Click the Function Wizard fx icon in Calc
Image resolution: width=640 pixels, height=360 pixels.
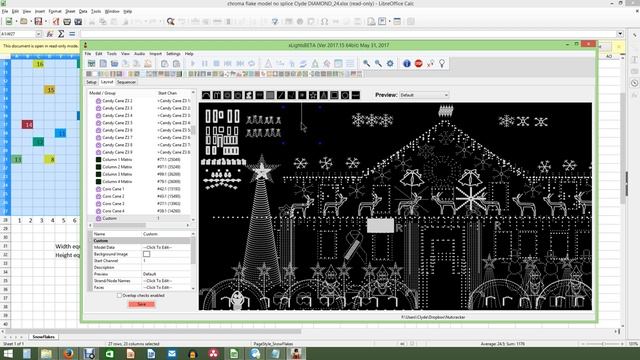point(50,34)
